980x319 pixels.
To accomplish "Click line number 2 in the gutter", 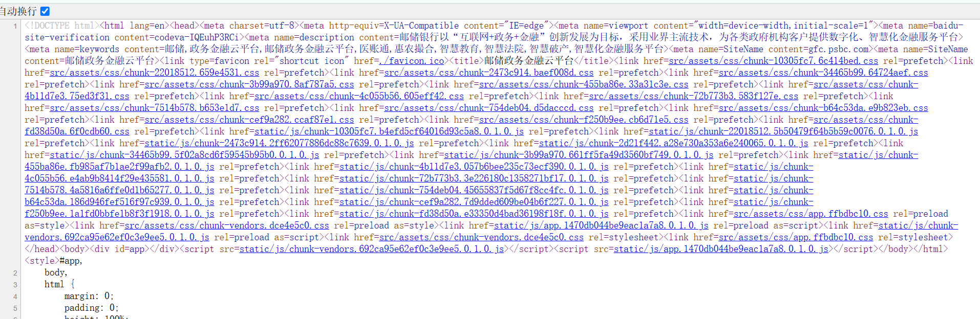I will coord(15,273).
